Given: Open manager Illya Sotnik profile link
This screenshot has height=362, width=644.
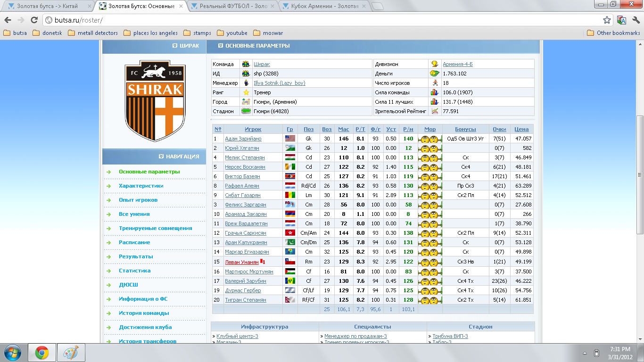Looking at the screenshot, I should pyautogui.click(x=279, y=83).
